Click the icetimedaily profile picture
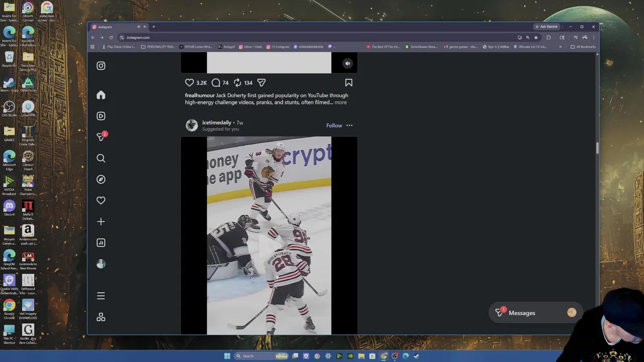Image resolution: width=644 pixels, height=362 pixels. tap(192, 125)
